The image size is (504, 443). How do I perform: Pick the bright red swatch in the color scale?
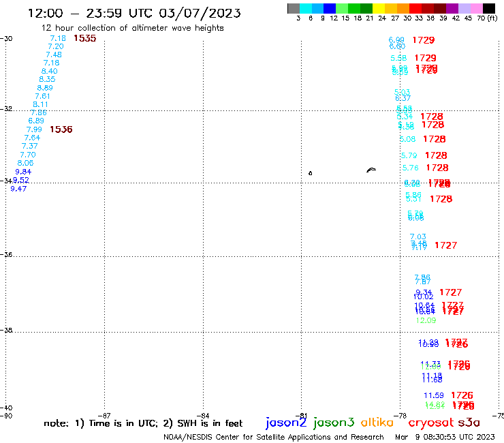coord(415,8)
